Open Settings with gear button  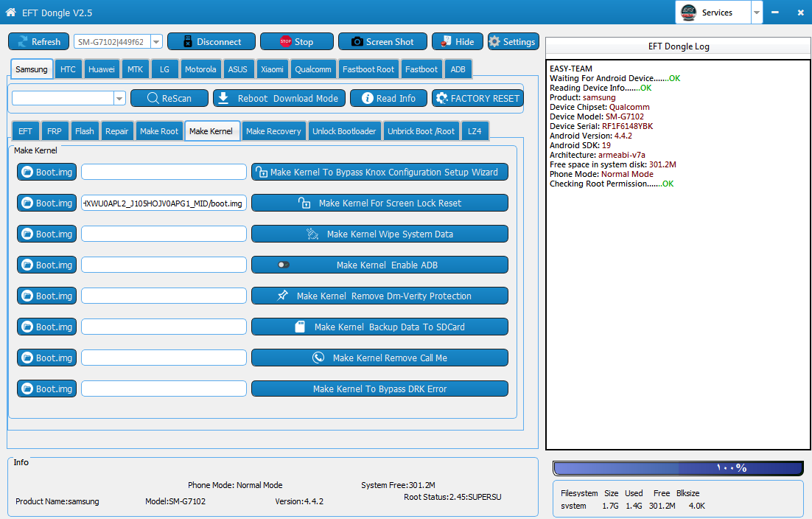click(513, 41)
